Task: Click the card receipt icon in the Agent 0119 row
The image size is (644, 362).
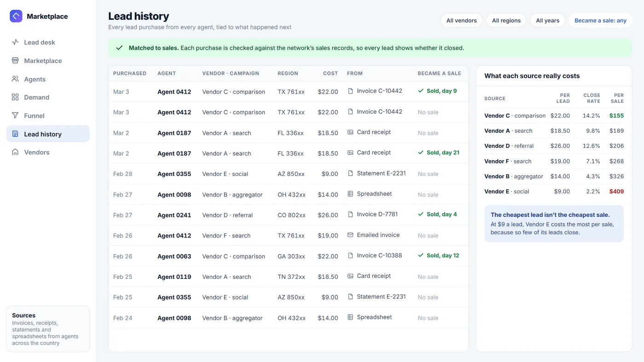Action: (351, 276)
